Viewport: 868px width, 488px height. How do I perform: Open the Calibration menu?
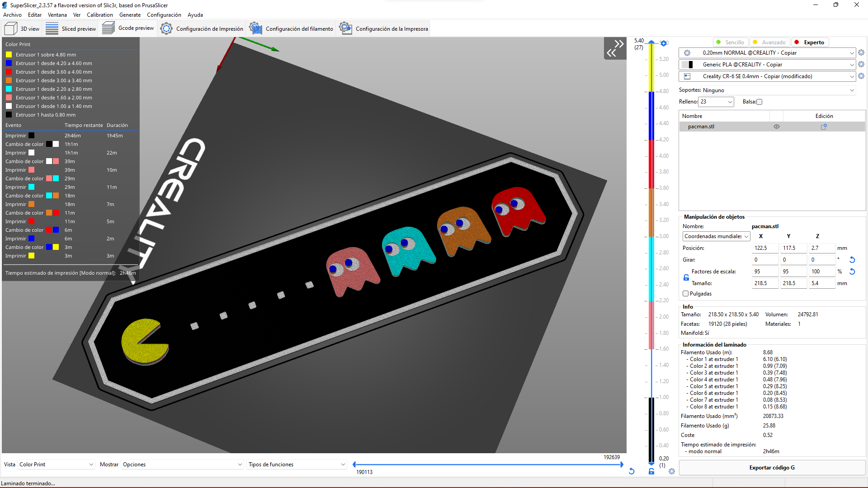(100, 15)
